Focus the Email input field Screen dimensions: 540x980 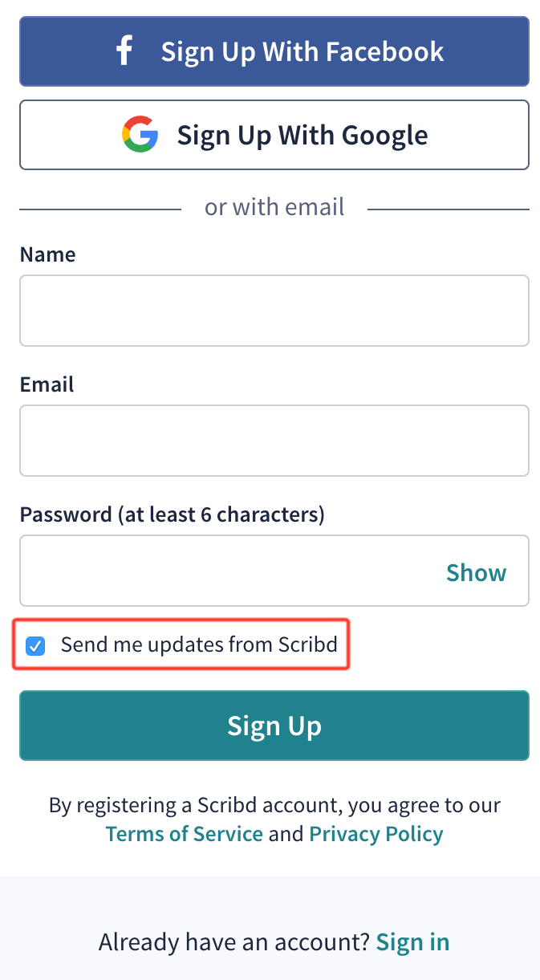click(274, 441)
